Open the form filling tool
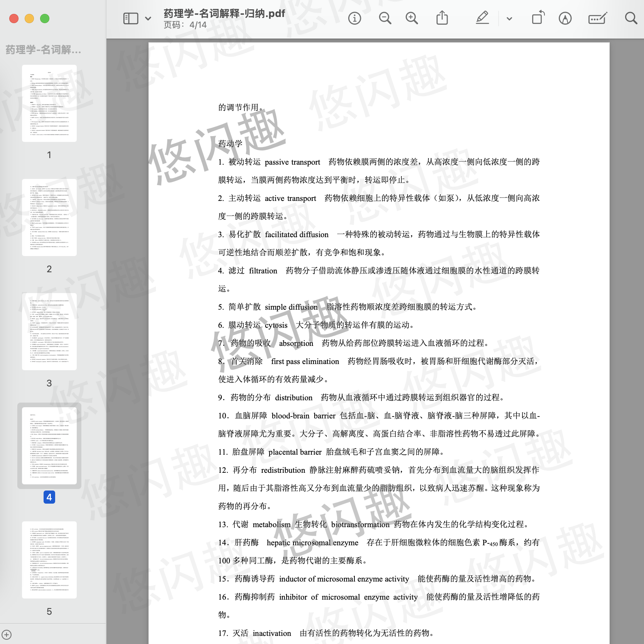The width and height of the screenshot is (644, 644). pos(597,19)
